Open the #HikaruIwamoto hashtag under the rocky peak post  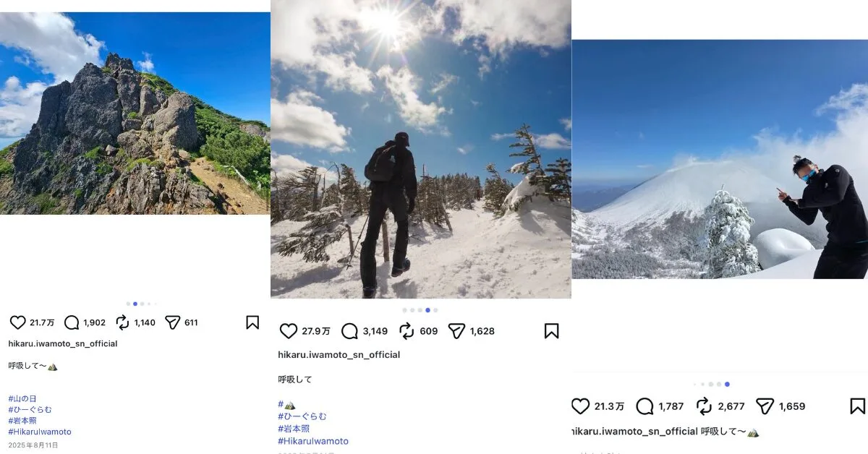pyautogui.click(x=40, y=432)
